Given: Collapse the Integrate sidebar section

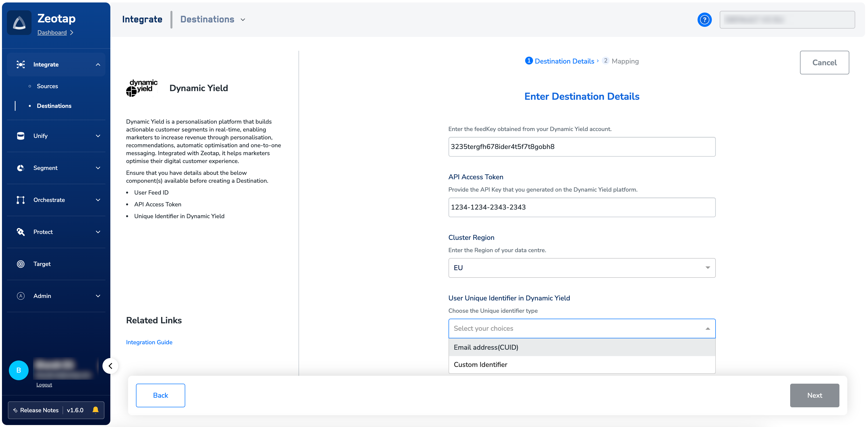Looking at the screenshot, I should (98, 65).
